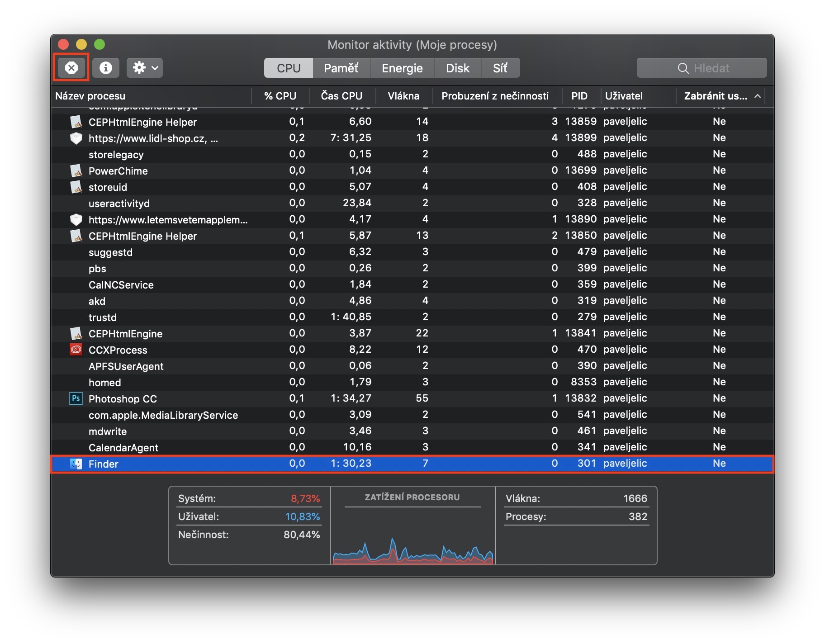Click the CPU load graph (Zatížení procesoru)
The height and width of the screenshot is (644, 825).
point(412,543)
